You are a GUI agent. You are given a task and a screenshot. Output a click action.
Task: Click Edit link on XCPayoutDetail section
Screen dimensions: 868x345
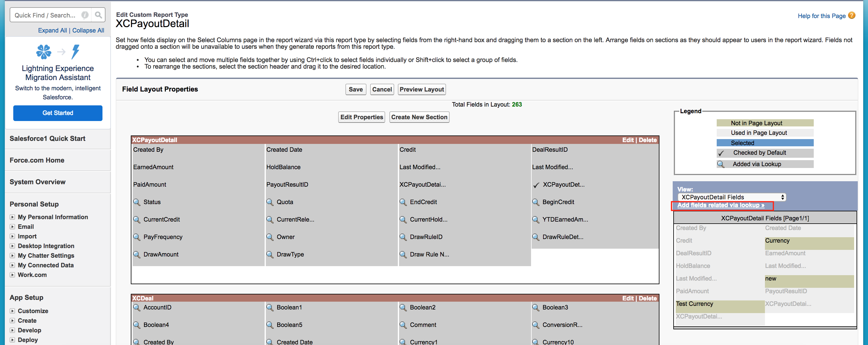click(628, 140)
